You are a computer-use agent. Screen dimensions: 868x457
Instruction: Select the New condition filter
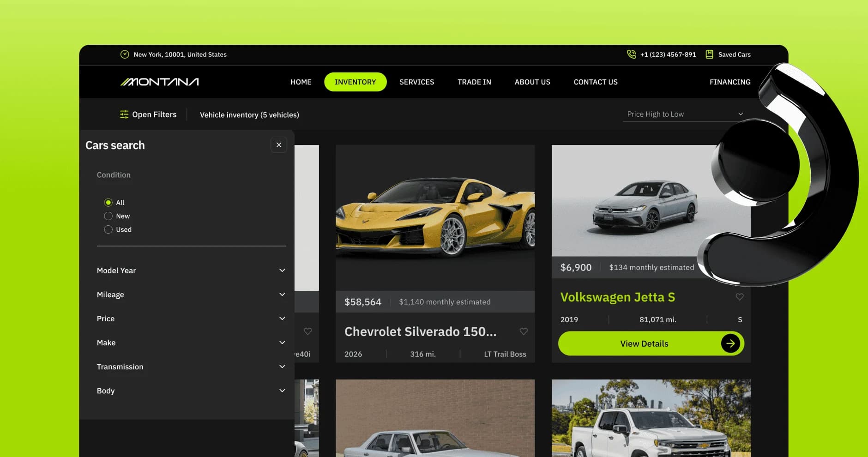click(x=108, y=216)
